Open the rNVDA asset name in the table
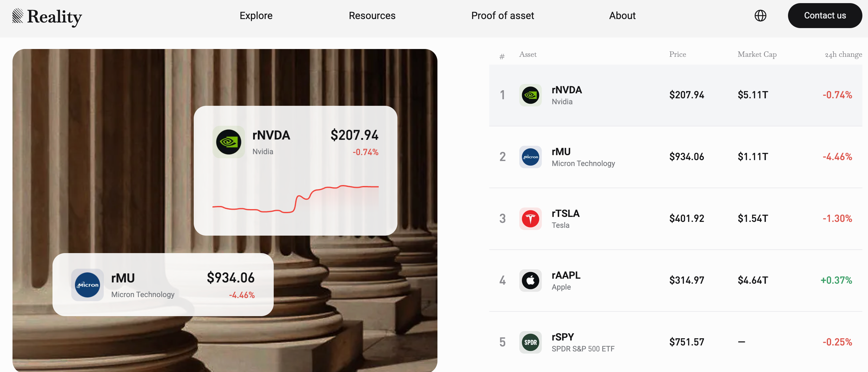Screen dimensions: 868x372 coord(567,90)
